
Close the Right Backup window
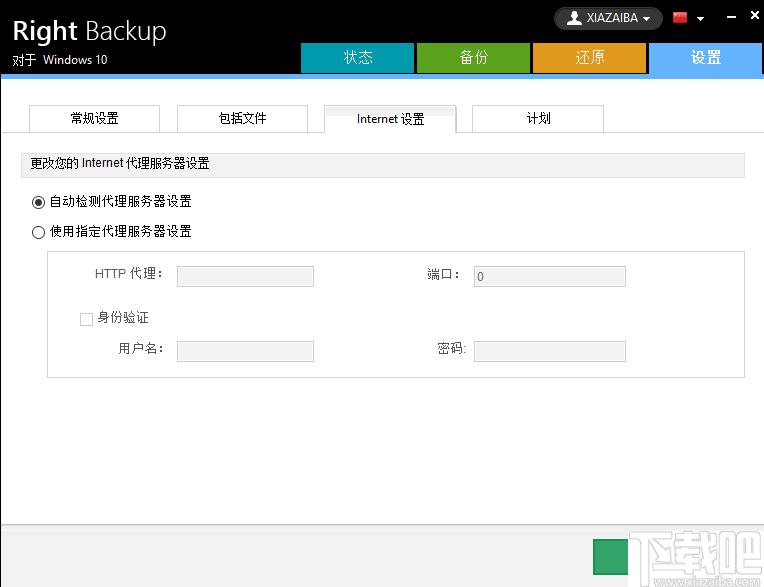click(755, 15)
